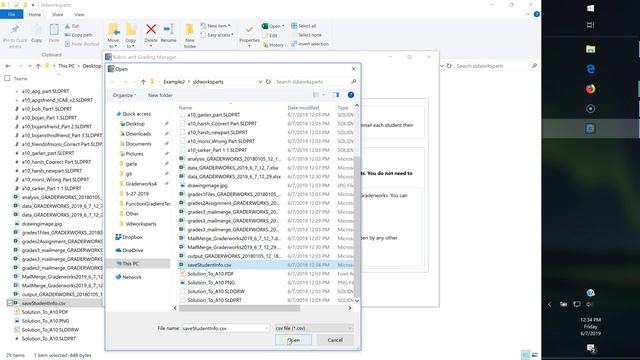This screenshot has width=640, height=360.
Task: Click Cancel button in dialog
Action: 335,340
